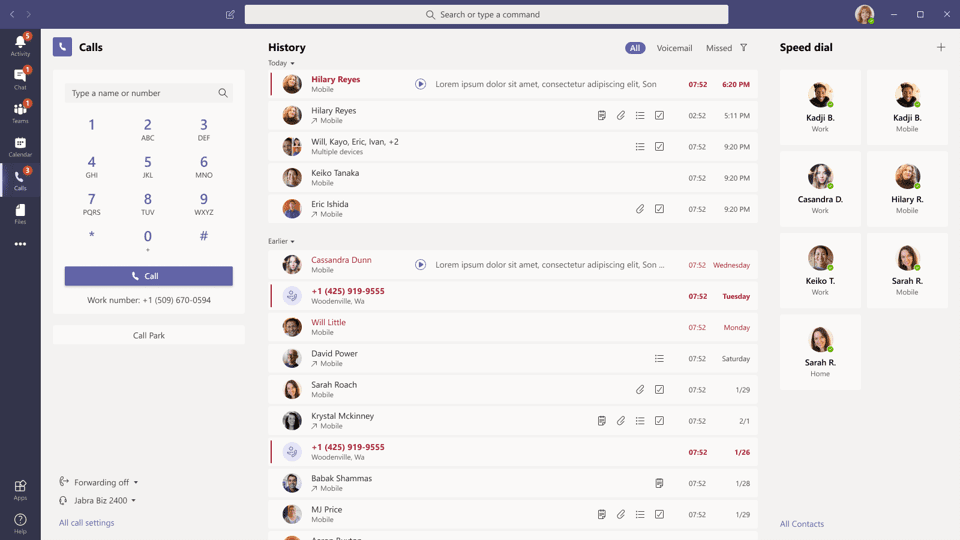This screenshot has height=540, width=960.
Task: Toggle task checkbox on Sarah Roach call
Action: [659, 389]
